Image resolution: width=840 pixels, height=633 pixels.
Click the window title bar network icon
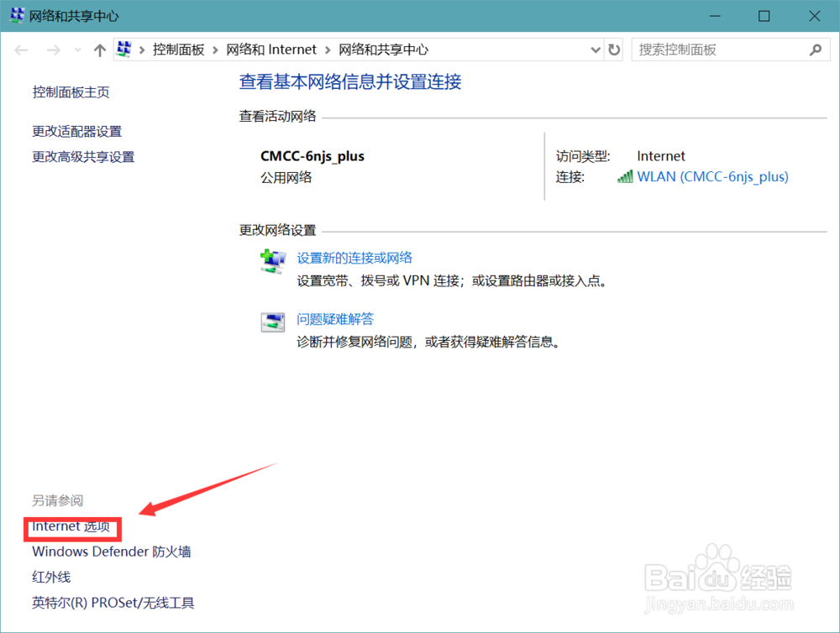17,15
